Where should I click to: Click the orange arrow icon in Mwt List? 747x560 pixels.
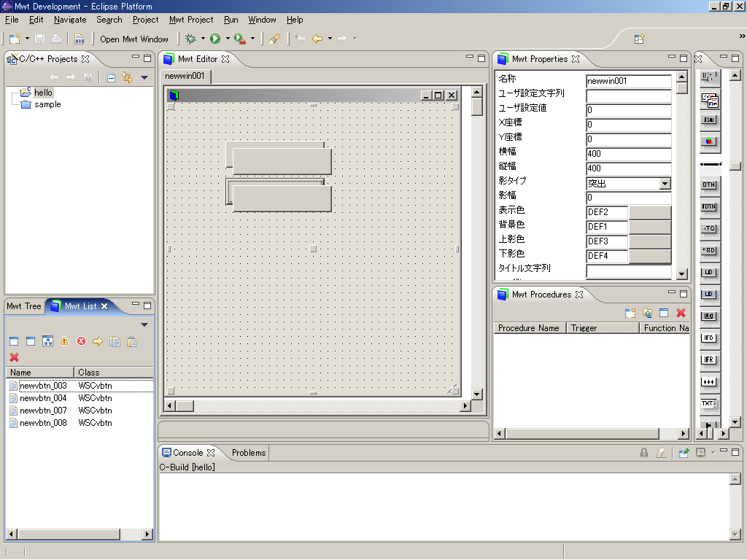(98, 341)
